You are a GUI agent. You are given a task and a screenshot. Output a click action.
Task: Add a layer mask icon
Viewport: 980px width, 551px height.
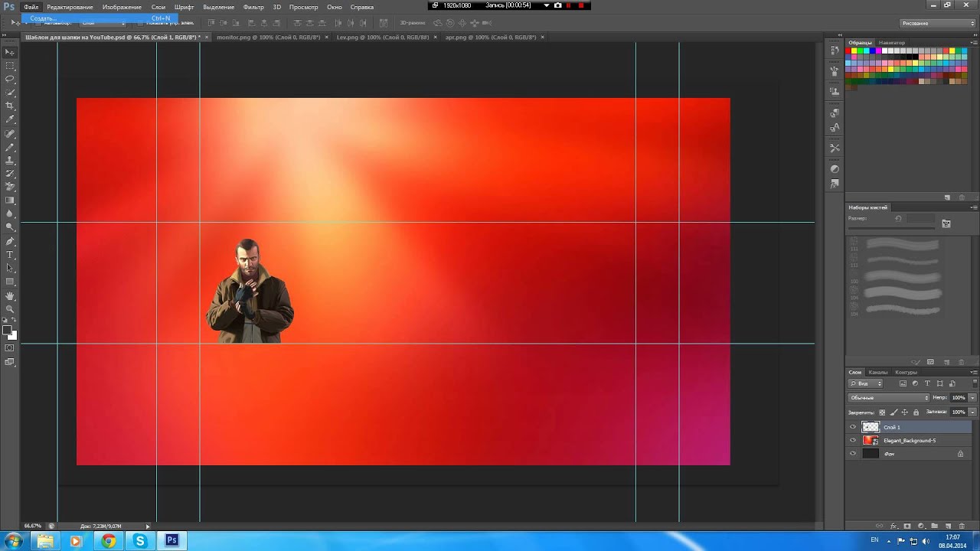(907, 527)
